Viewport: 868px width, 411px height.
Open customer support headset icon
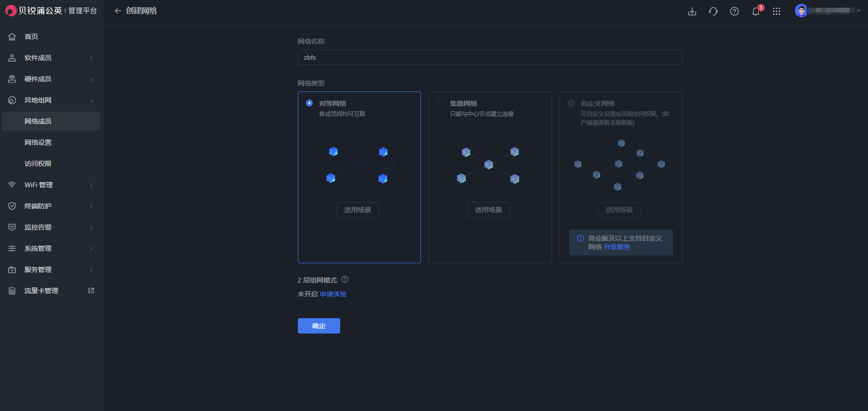click(x=713, y=11)
